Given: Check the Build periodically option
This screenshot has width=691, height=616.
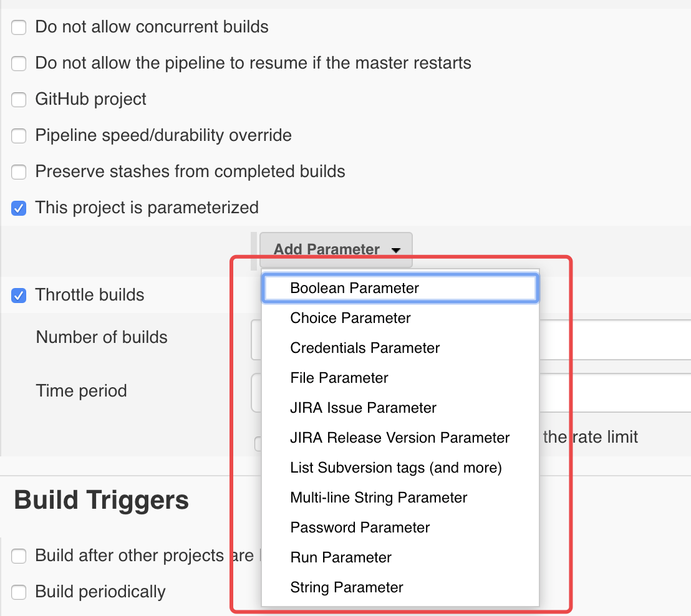Looking at the screenshot, I should (x=19, y=592).
